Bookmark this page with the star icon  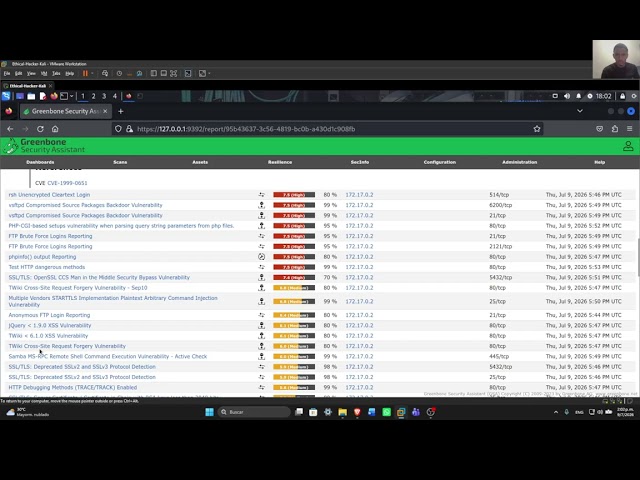(x=537, y=129)
